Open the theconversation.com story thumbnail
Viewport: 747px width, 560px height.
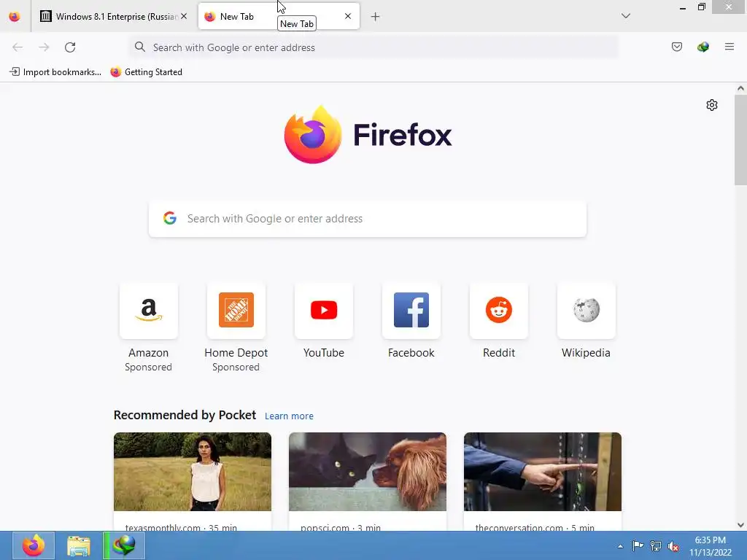[x=543, y=472]
